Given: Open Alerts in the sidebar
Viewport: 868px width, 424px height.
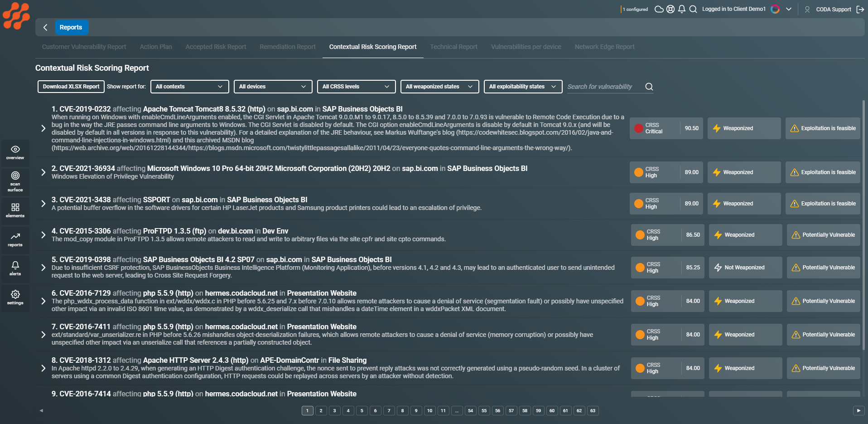Looking at the screenshot, I should [x=15, y=268].
